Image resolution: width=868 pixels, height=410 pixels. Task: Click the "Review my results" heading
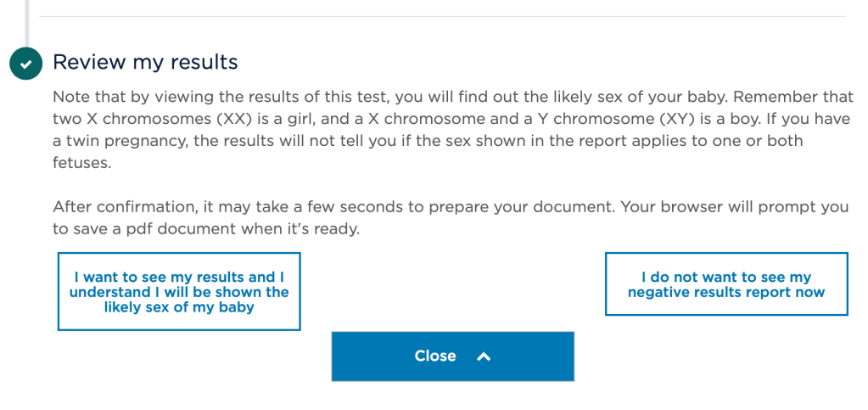point(145,62)
